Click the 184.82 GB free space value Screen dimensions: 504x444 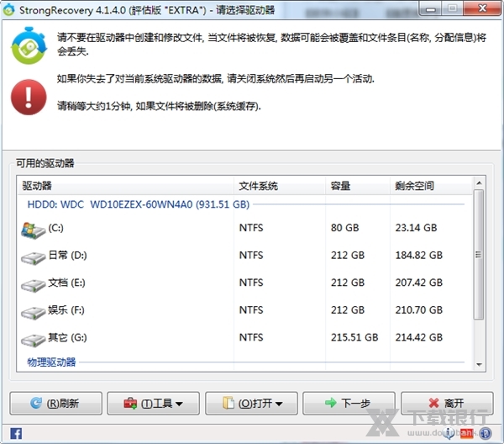coord(419,255)
